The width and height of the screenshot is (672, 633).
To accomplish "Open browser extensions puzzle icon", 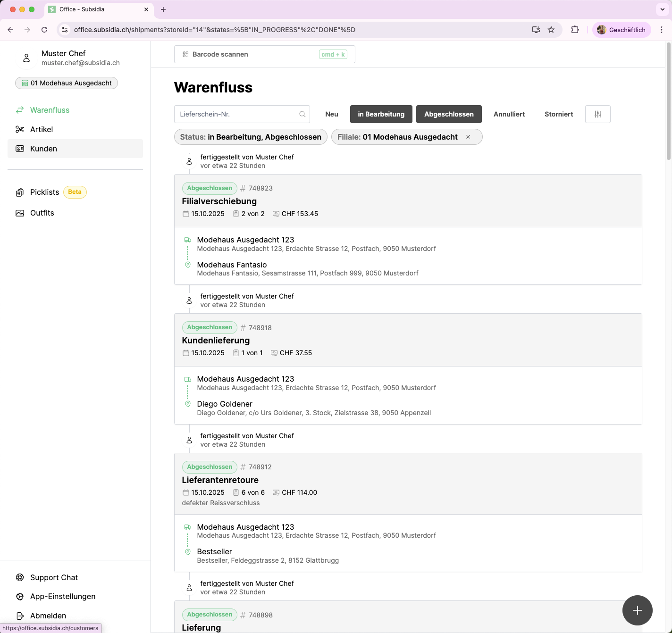I will 575,30.
